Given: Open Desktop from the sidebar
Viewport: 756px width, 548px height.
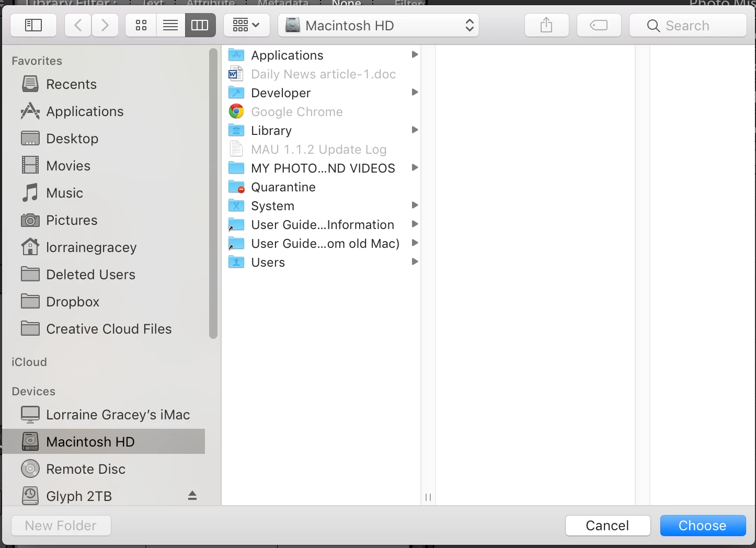Looking at the screenshot, I should [x=104, y=139].
